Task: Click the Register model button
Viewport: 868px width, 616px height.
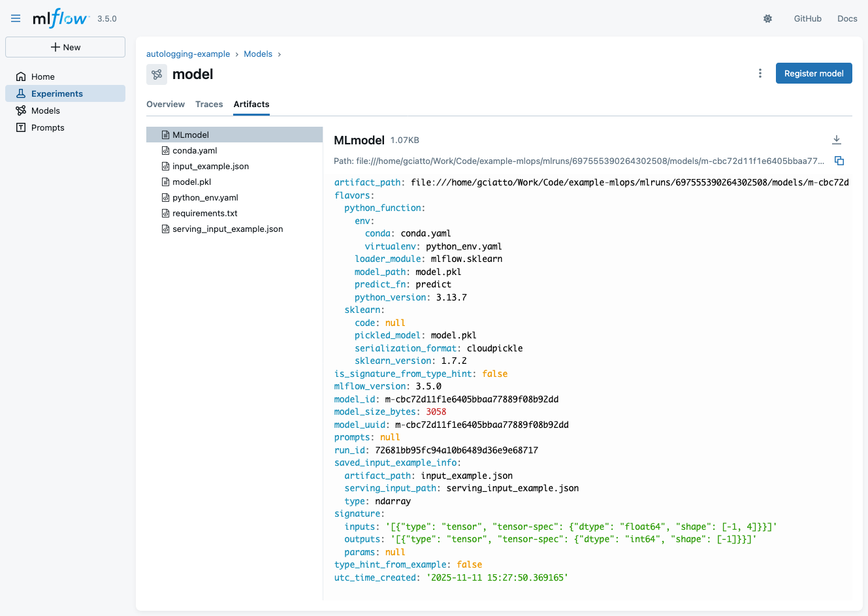Action: [x=813, y=73]
